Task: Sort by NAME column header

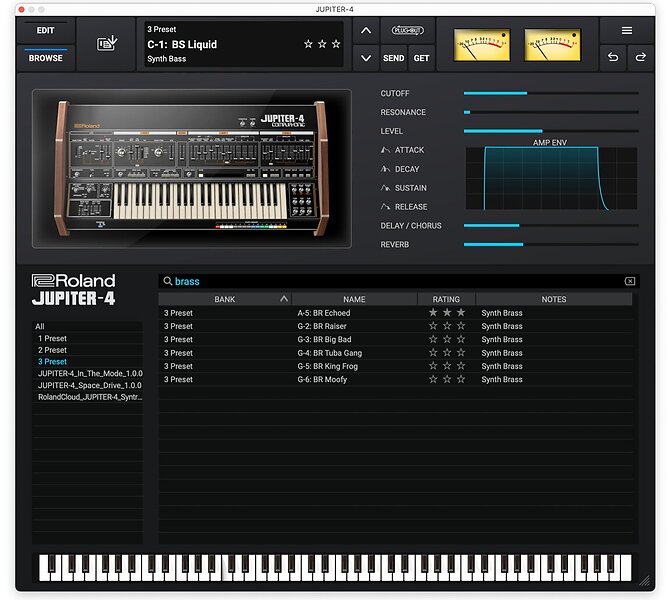Action: tap(354, 299)
